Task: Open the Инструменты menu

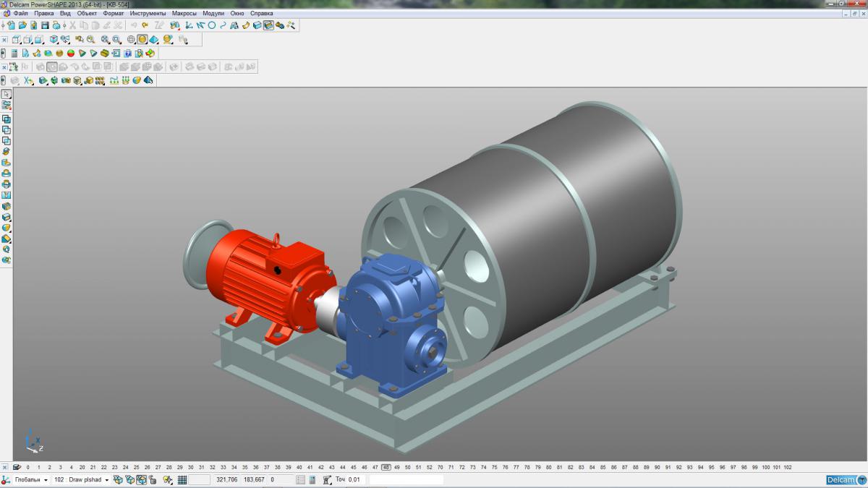Action: coord(148,13)
